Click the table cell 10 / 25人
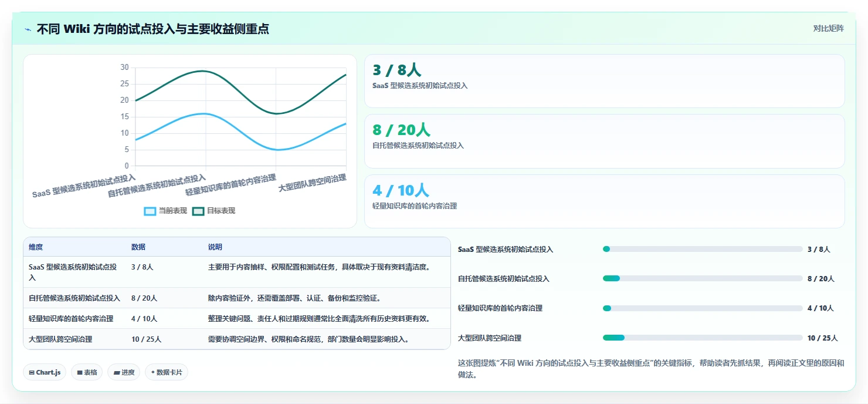The height and width of the screenshot is (404, 868). [x=146, y=339]
